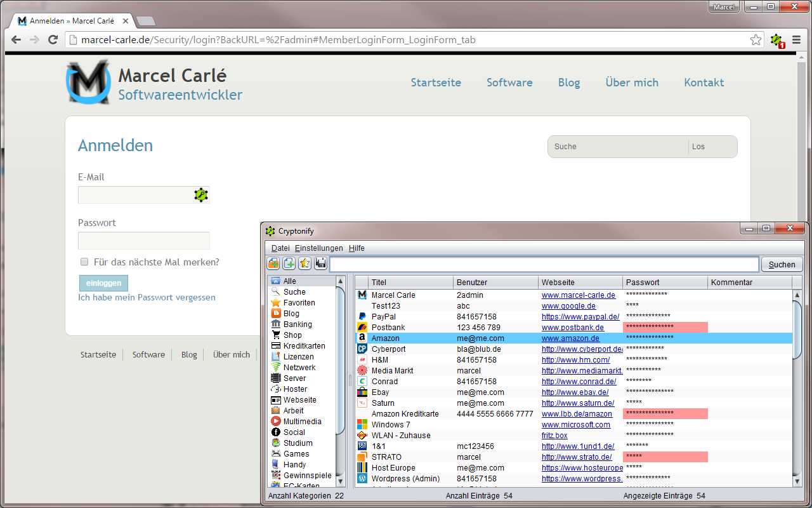Click the red-highlighted STRATO password cell
This screenshot has height=508, width=812.
[665, 457]
